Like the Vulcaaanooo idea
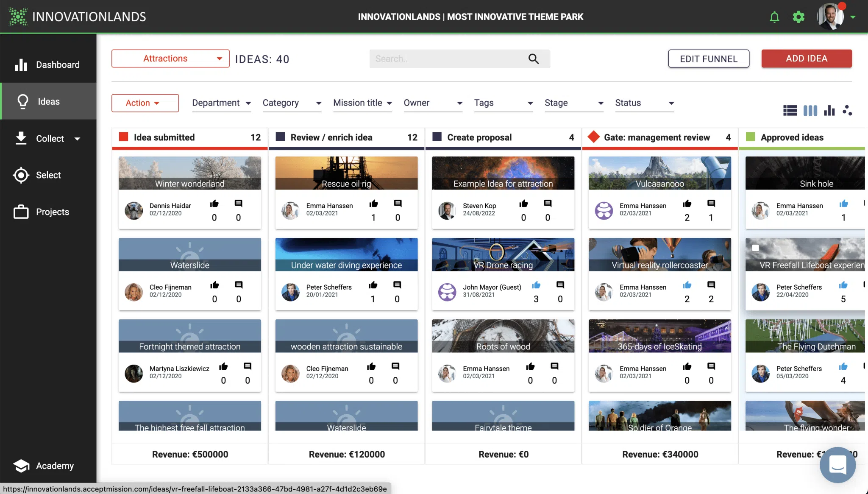The height and width of the screenshot is (494, 868). click(687, 204)
